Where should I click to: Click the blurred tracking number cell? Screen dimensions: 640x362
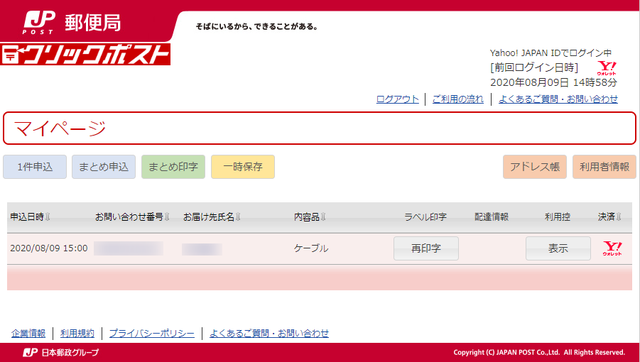pos(129,249)
